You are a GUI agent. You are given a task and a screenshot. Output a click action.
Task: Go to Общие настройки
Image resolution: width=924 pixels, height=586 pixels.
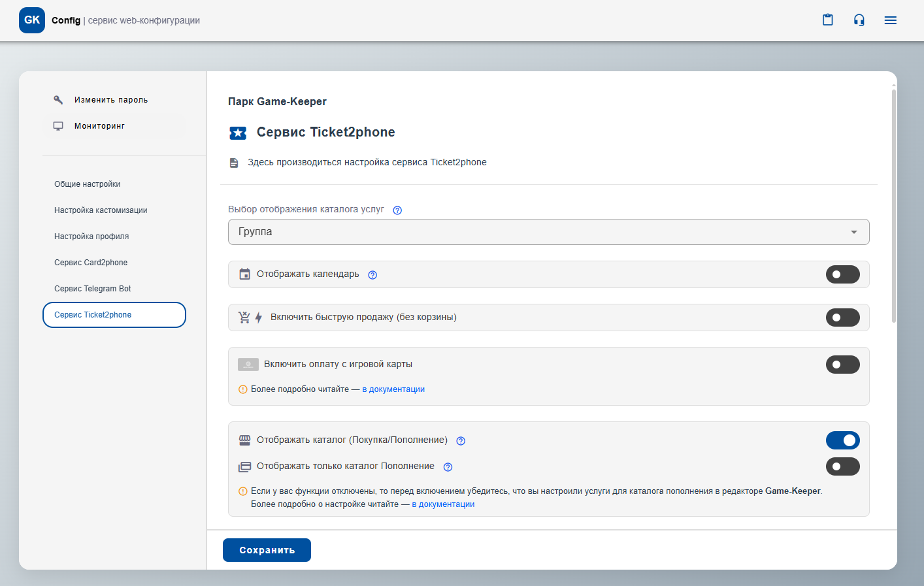(114, 184)
